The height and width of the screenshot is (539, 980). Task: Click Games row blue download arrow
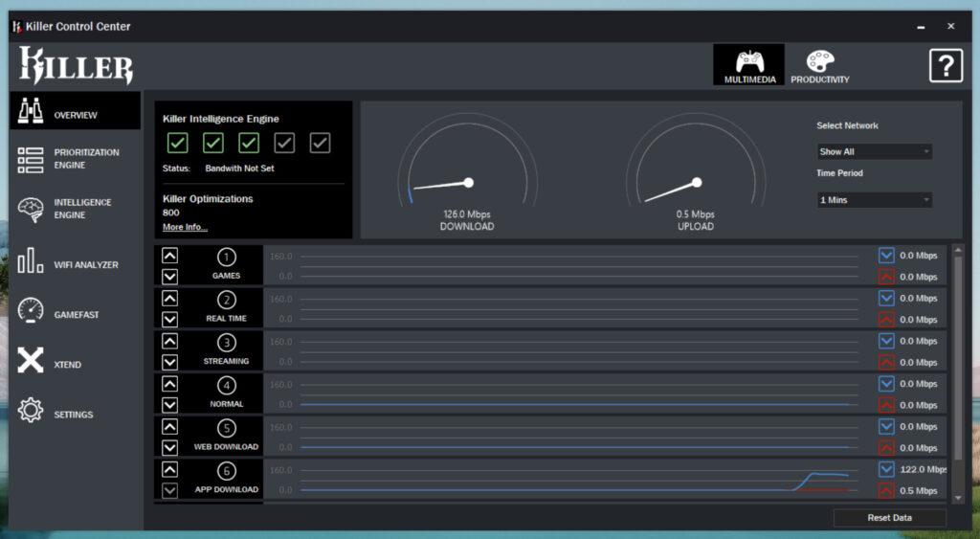[885, 255]
